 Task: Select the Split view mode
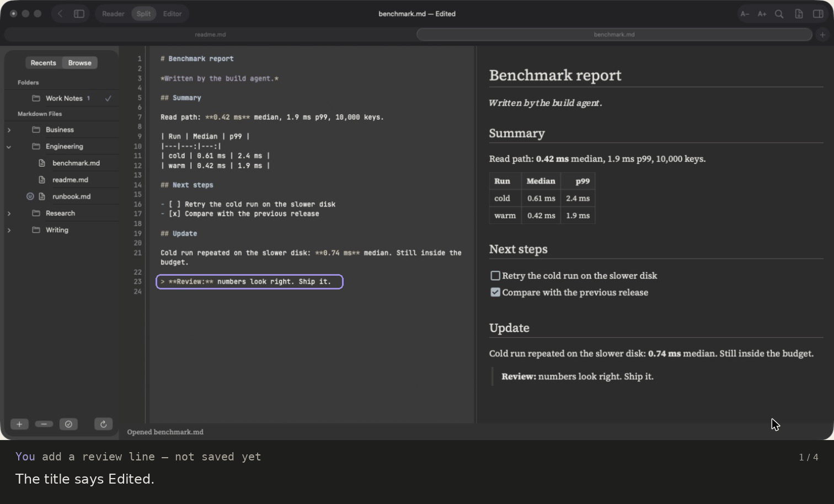coord(143,14)
